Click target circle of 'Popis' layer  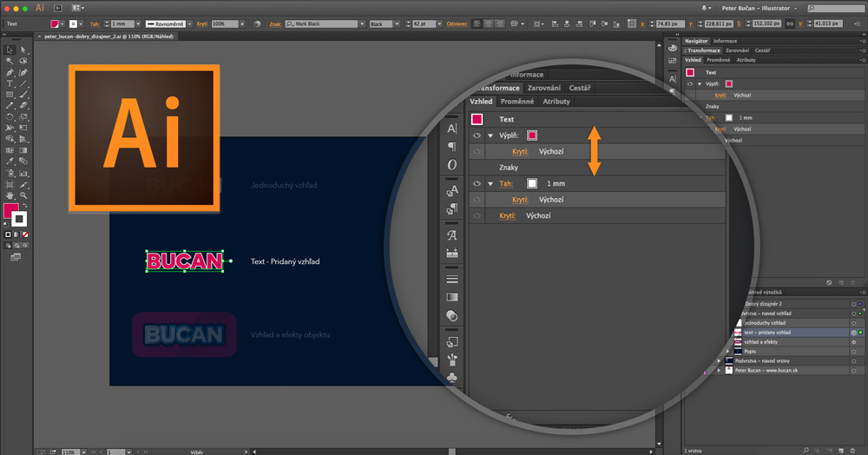(x=853, y=352)
